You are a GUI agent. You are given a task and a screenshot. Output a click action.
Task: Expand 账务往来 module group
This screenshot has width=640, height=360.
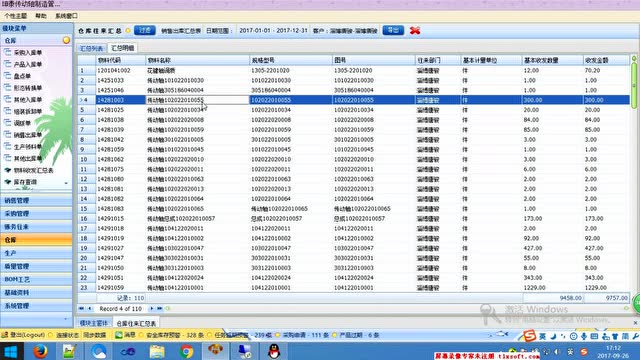tap(36, 227)
